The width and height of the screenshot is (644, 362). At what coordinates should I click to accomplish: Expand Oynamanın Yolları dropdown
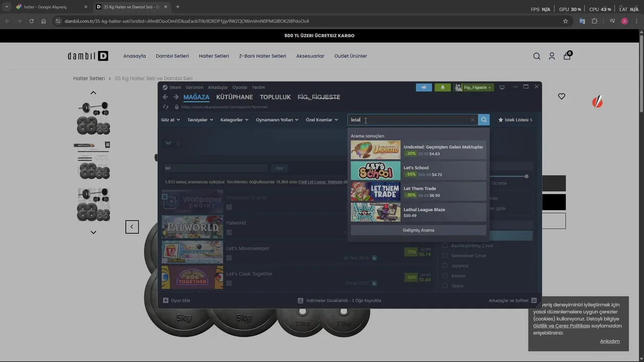pyautogui.click(x=277, y=120)
